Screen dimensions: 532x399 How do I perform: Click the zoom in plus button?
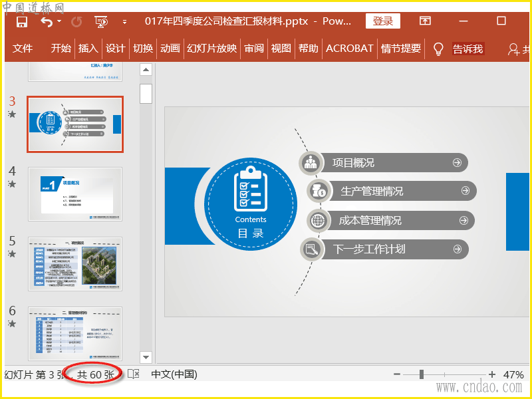(492, 374)
